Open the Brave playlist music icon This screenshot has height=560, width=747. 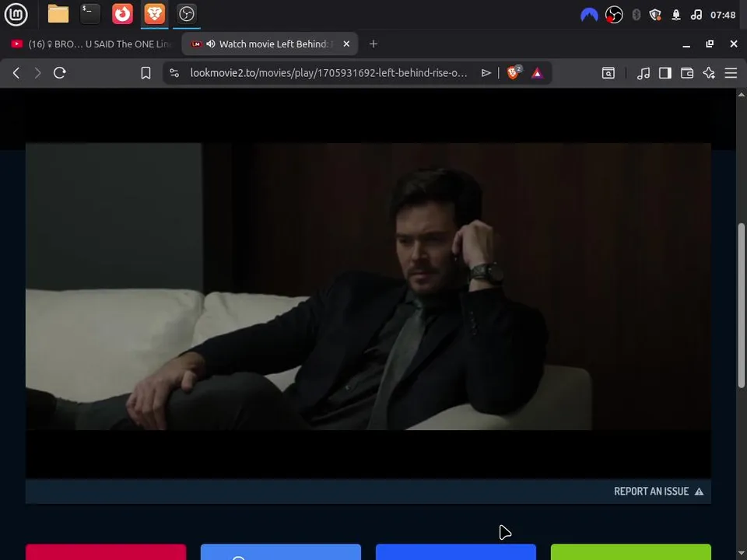(x=644, y=73)
